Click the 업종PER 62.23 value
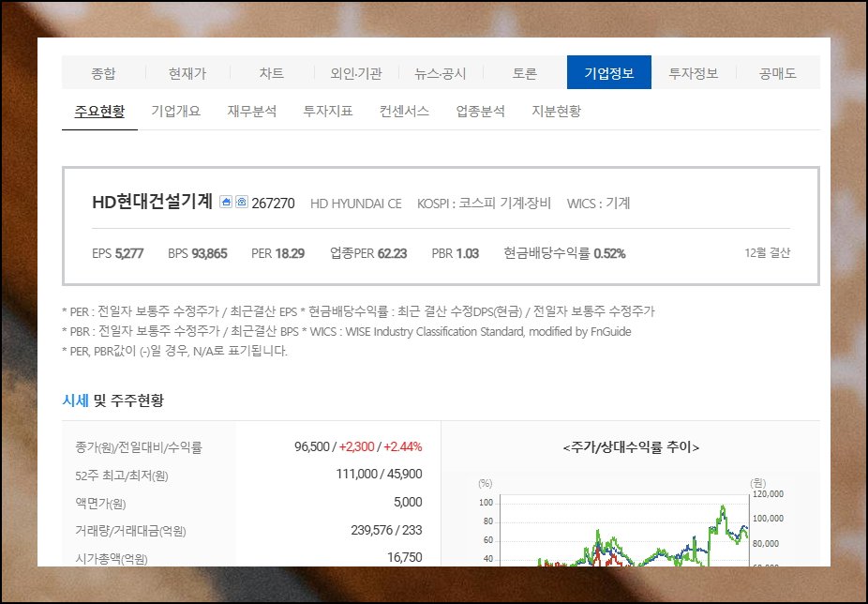Screen dimensions: 868x604 (368, 254)
